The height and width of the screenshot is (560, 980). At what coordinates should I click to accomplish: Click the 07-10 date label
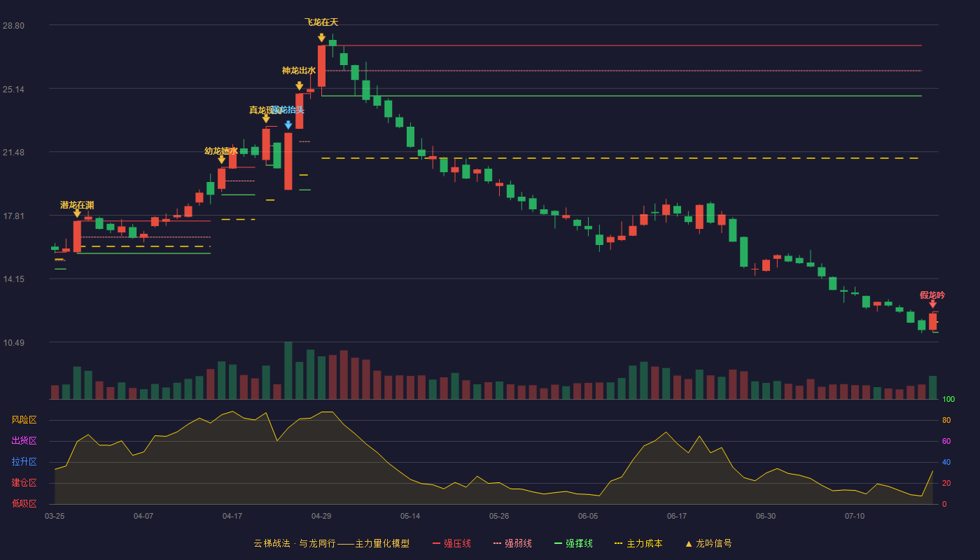pos(855,516)
